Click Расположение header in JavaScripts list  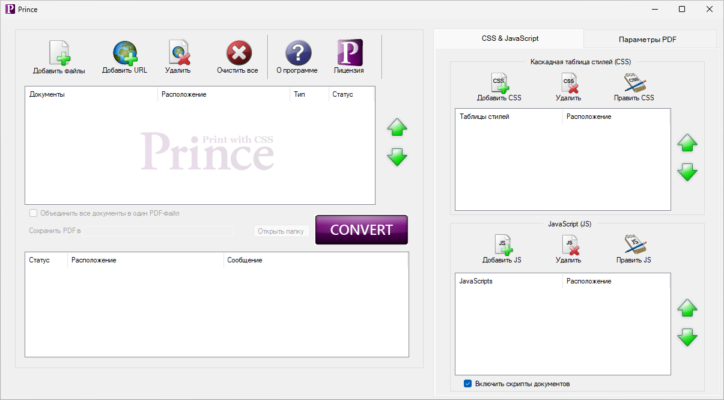[x=616, y=281]
